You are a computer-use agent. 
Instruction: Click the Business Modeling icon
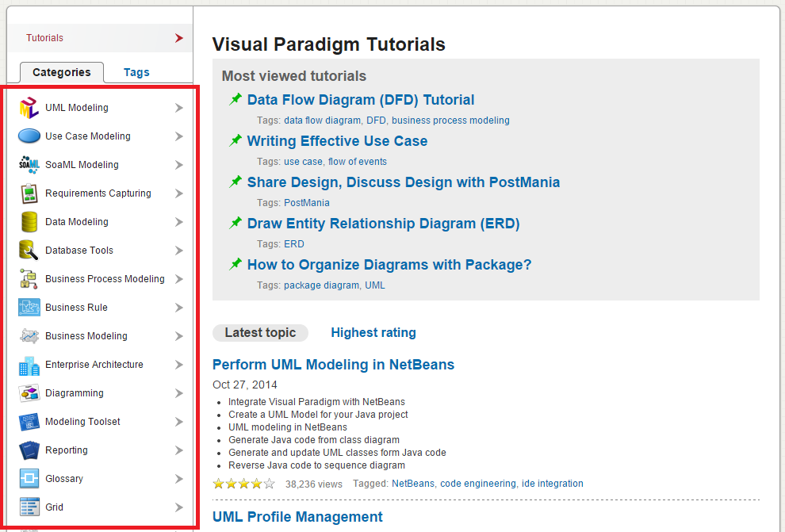click(29, 336)
